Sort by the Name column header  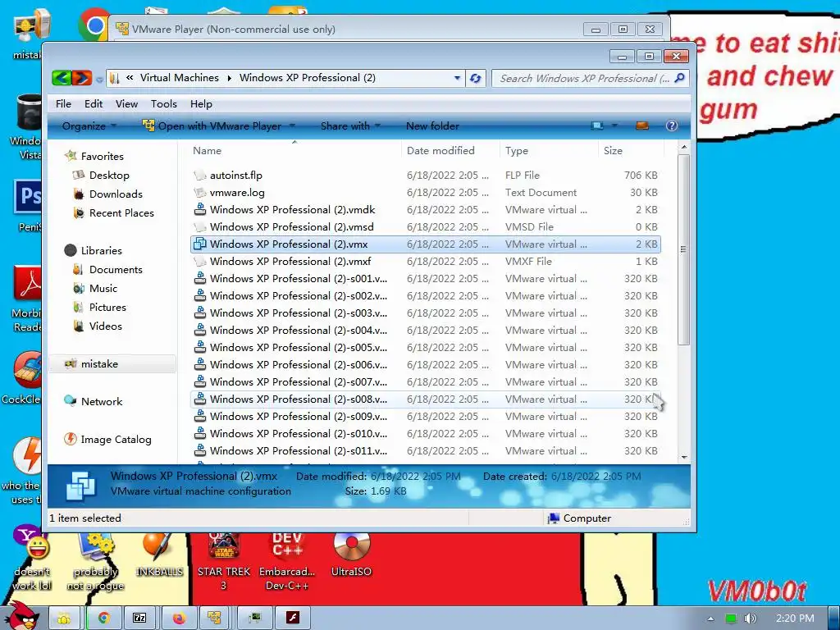click(294, 151)
